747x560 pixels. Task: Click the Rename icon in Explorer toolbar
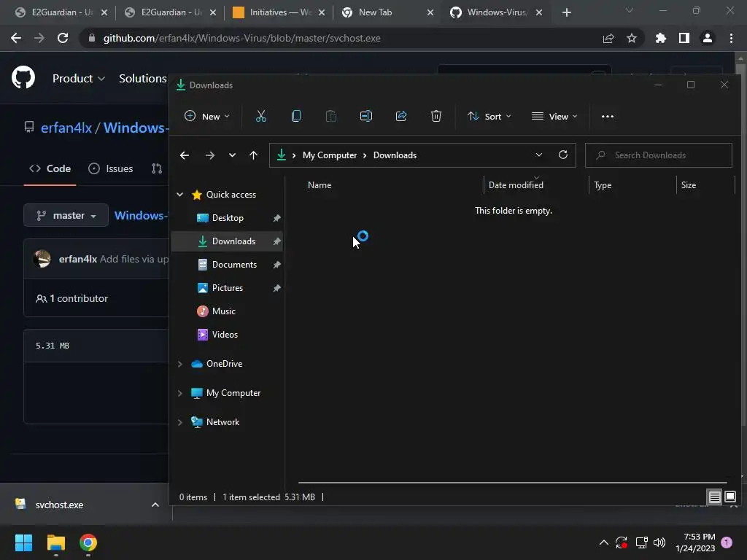366,116
